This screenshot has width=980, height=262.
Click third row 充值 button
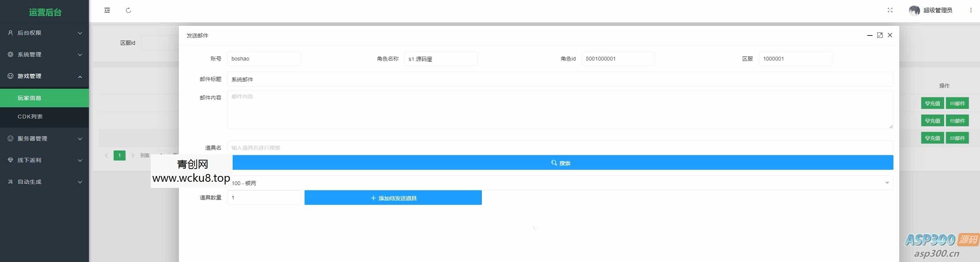pos(932,138)
